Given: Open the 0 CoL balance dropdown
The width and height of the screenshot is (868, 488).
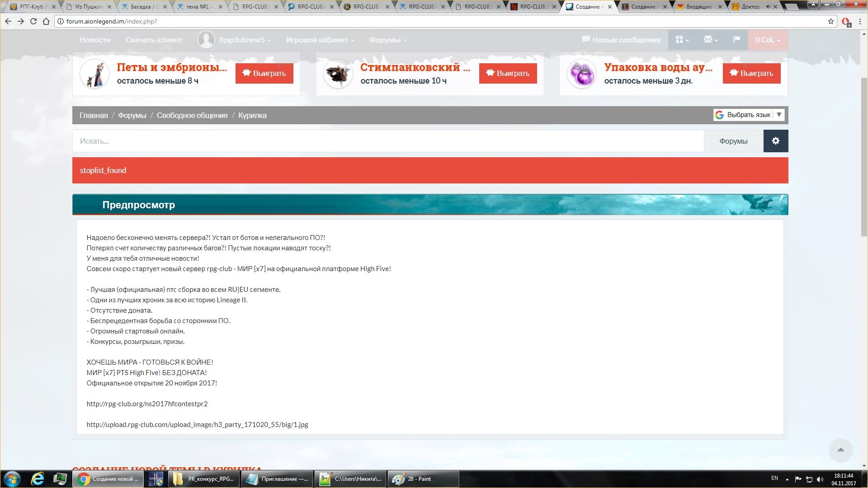Looking at the screenshot, I should [768, 40].
